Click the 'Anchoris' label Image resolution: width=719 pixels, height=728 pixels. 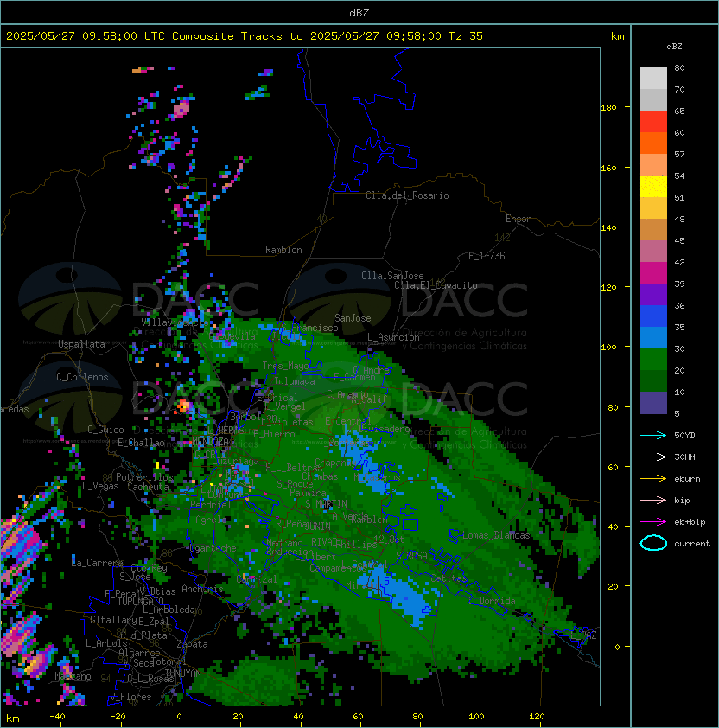click(x=202, y=589)
